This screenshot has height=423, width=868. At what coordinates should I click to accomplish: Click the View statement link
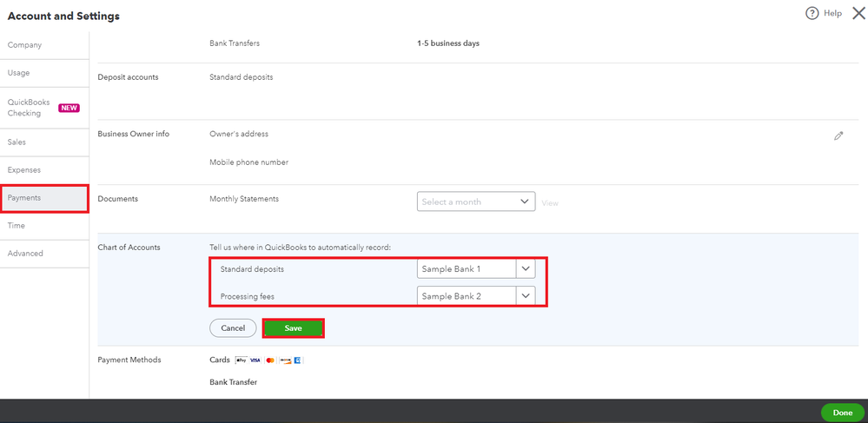pyautogui.click(x=550, y=203)
